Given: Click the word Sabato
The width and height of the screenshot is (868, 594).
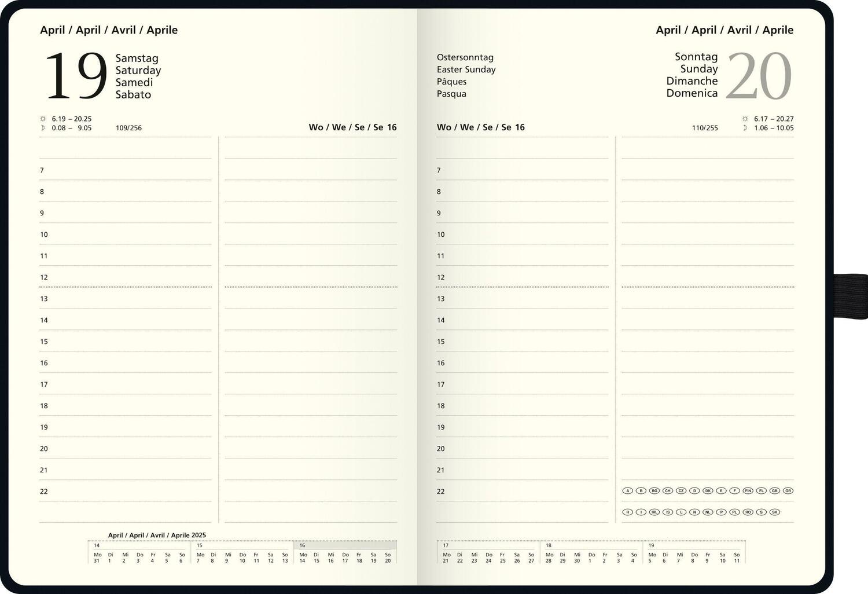Looking at the screenshot, I should click(x=133, y=94).
